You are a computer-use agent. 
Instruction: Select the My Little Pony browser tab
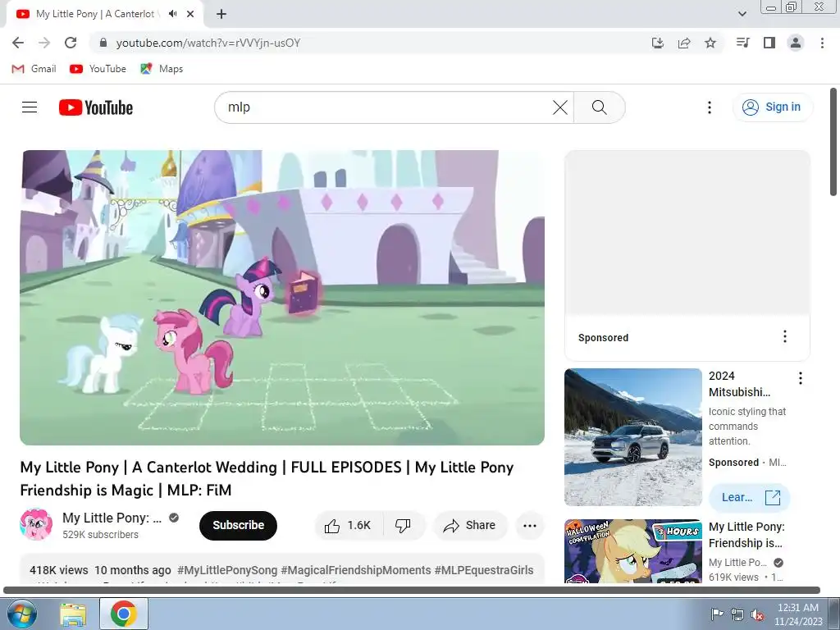(105, 14)
